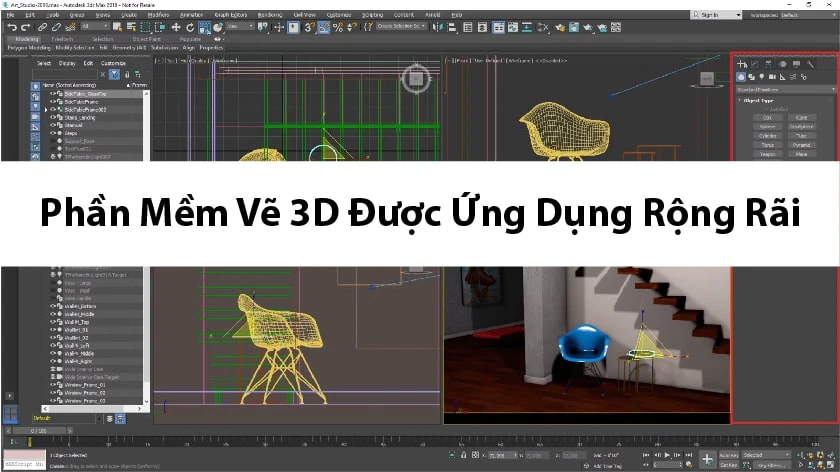840x472 pixels.
Task: Switch to the Freeform ribbon tab
Action: (62, 39)
